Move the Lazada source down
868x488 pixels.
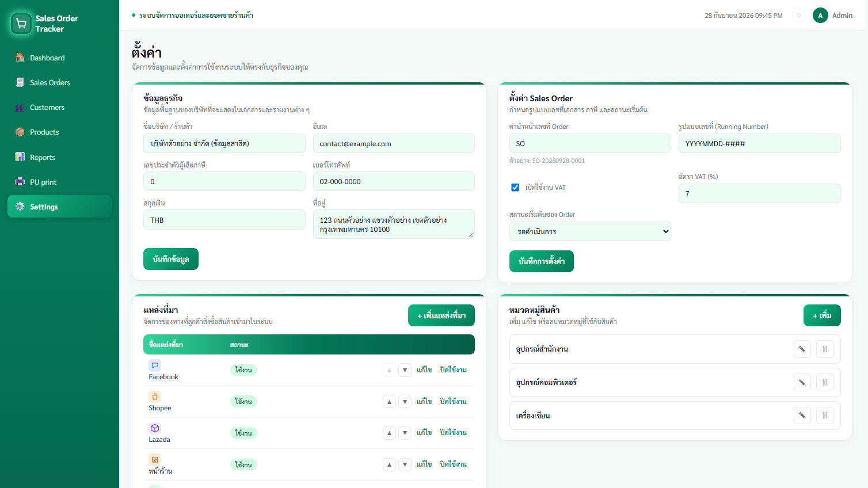pyautogui.click(x=405, y=433)
